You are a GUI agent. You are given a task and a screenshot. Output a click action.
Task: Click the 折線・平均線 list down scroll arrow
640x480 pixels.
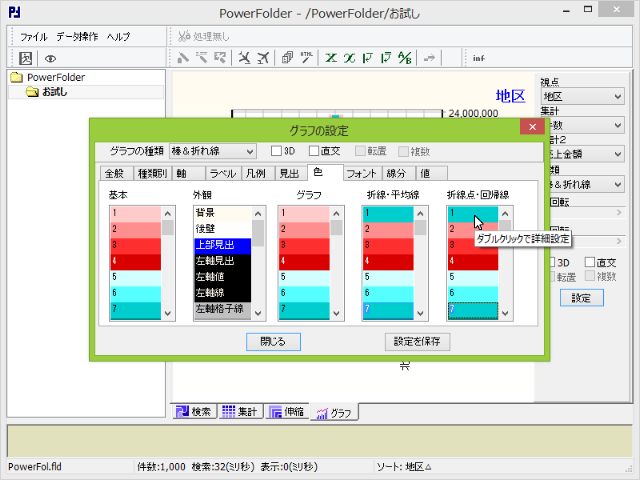(x=420, y=313)
